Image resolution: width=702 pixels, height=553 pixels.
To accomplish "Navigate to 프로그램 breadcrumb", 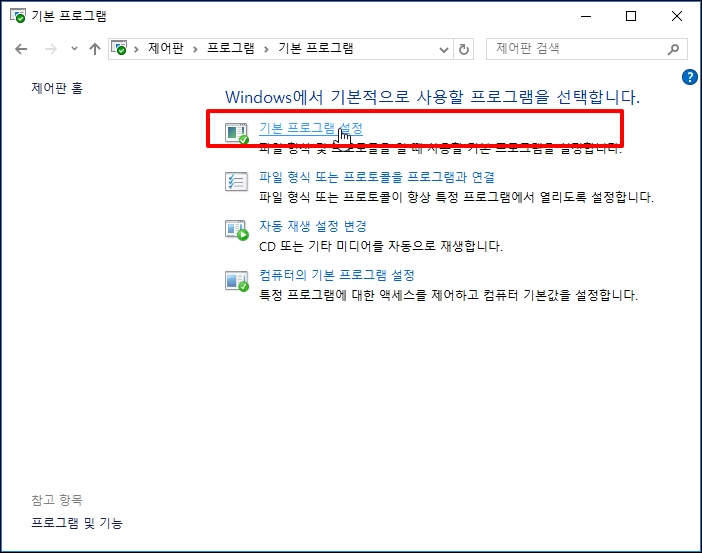I will pyautogui.click(x=231, y=48).
